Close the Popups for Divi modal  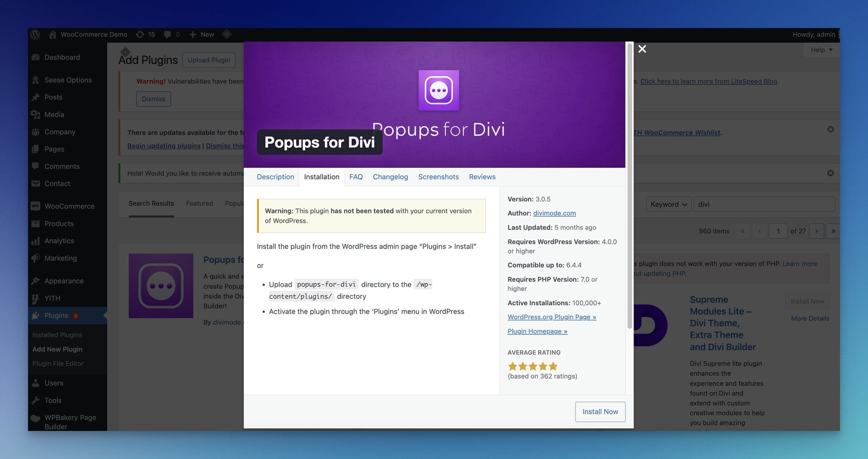pyautogui.click(x=642, y=49)
